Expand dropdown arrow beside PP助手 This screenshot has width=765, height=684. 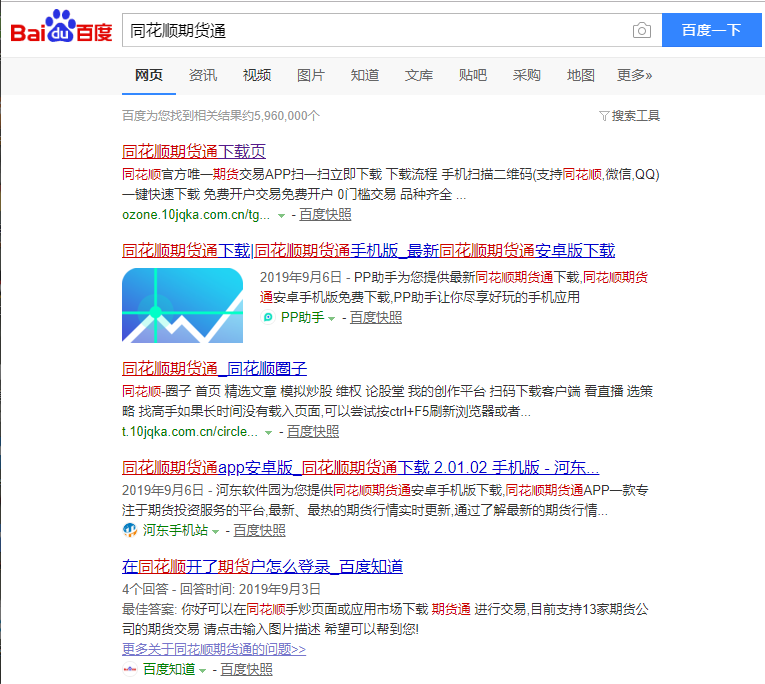tap(332, 319)
